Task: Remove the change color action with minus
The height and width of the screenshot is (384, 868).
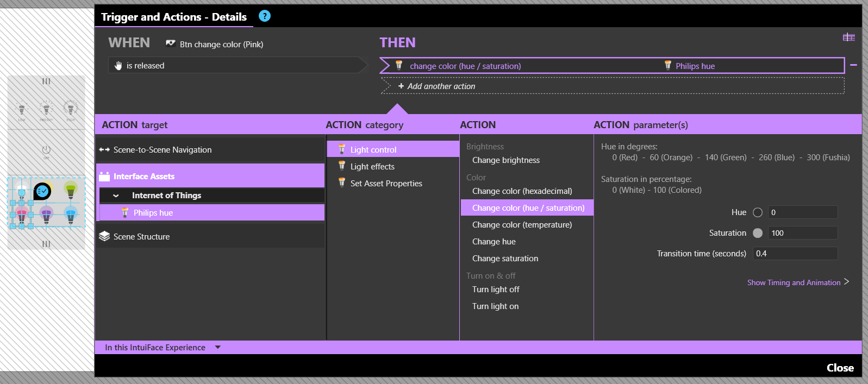Action: [x=853, y=65]
